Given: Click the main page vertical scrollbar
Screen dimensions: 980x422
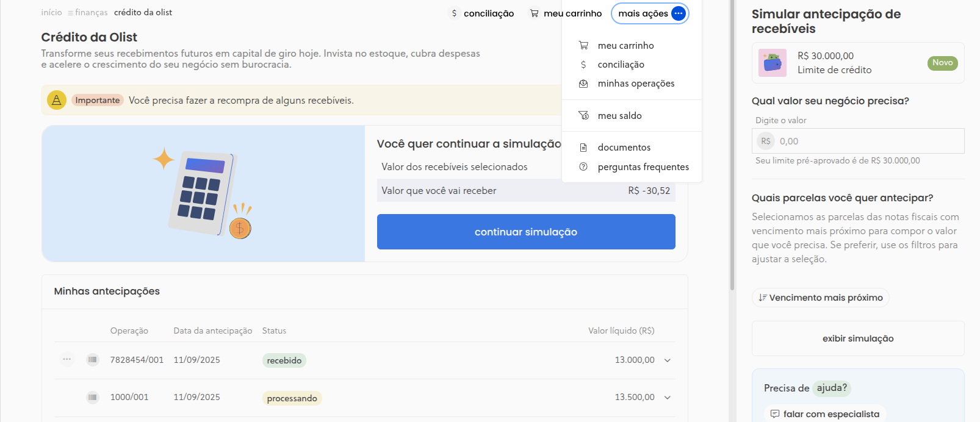Looking at the screenshot, I should (732, 145).
